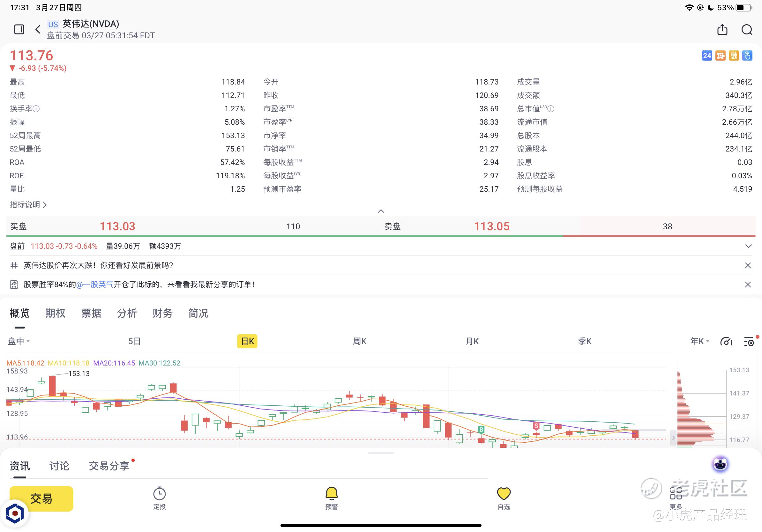The width and height of the screenshot is (762, 532).
Task: Toggle the sidebar panel icon
Action: pyautogui.click(x=19, y=30)
